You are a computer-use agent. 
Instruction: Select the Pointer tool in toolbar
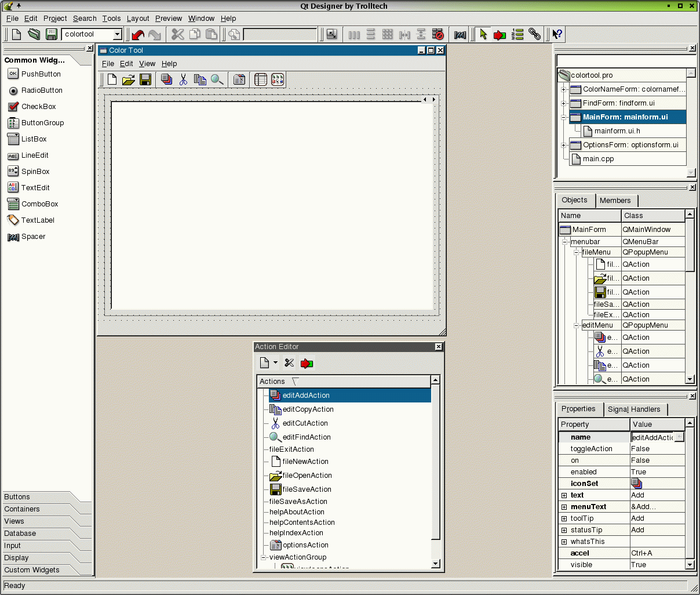(x=483, y=35)
